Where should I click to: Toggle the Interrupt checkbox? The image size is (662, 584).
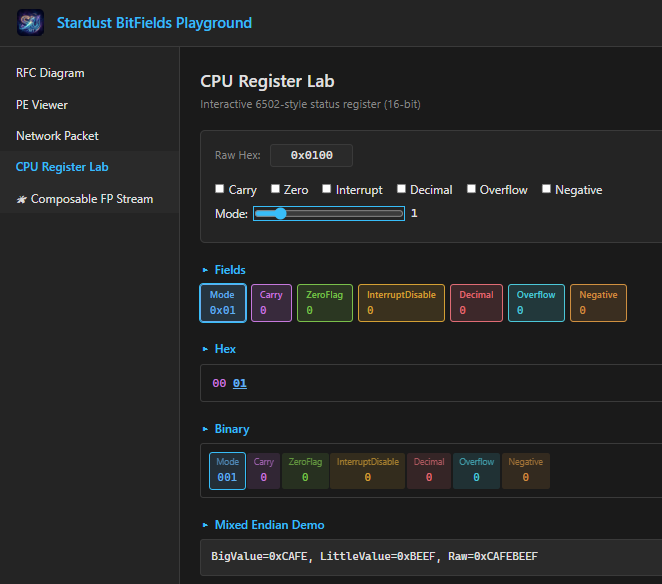click(326, 189)
